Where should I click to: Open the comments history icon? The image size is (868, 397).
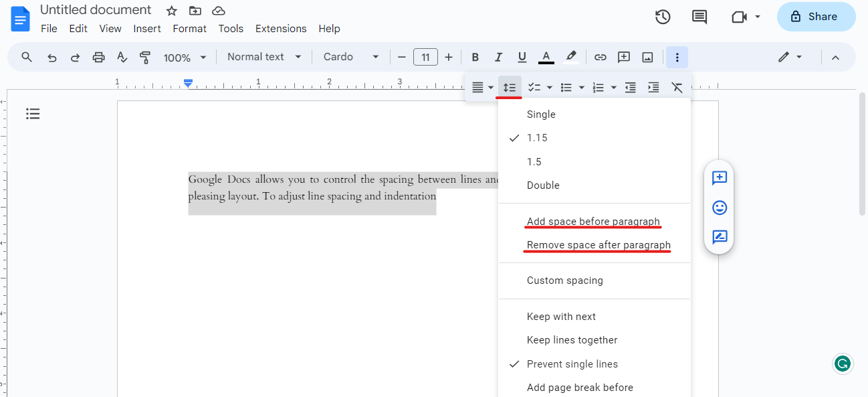[x=699, y=17]
